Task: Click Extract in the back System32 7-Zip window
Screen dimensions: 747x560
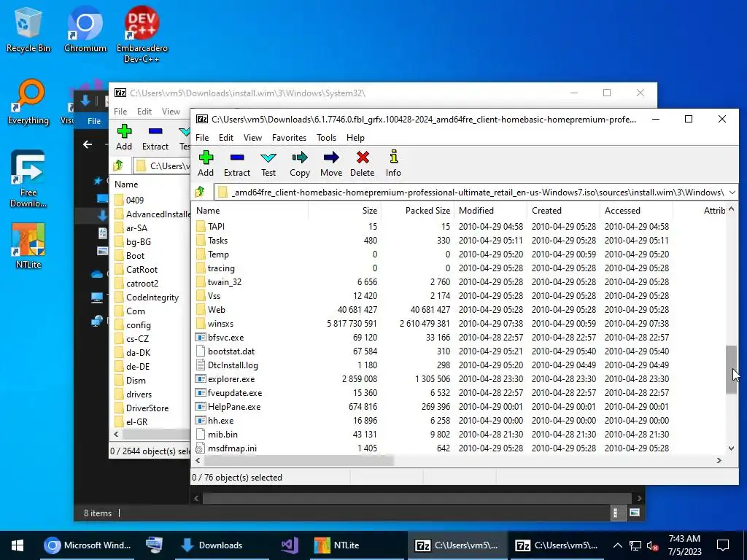Action: (155, 138)
